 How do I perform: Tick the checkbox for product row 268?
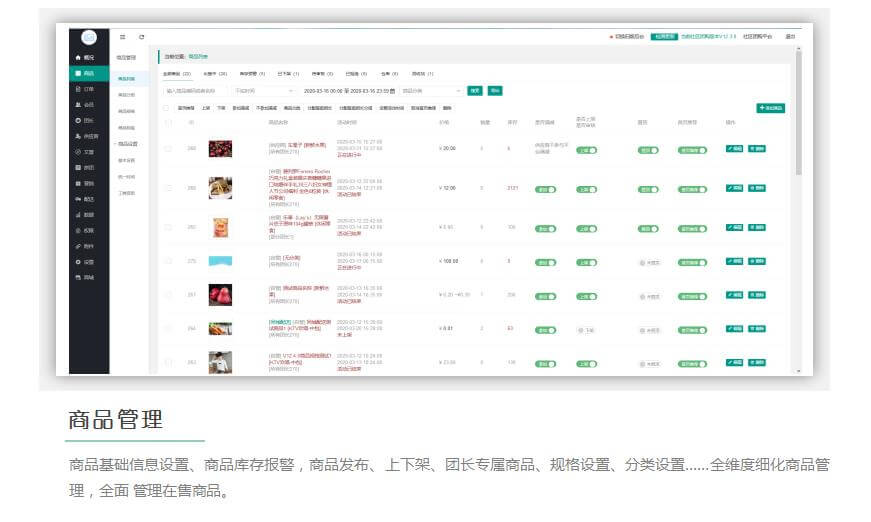pyautogui.click(x=168, y=149)
